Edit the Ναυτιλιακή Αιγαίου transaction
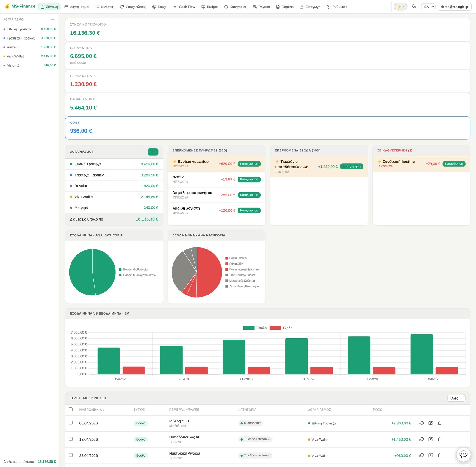 [430, 455]
